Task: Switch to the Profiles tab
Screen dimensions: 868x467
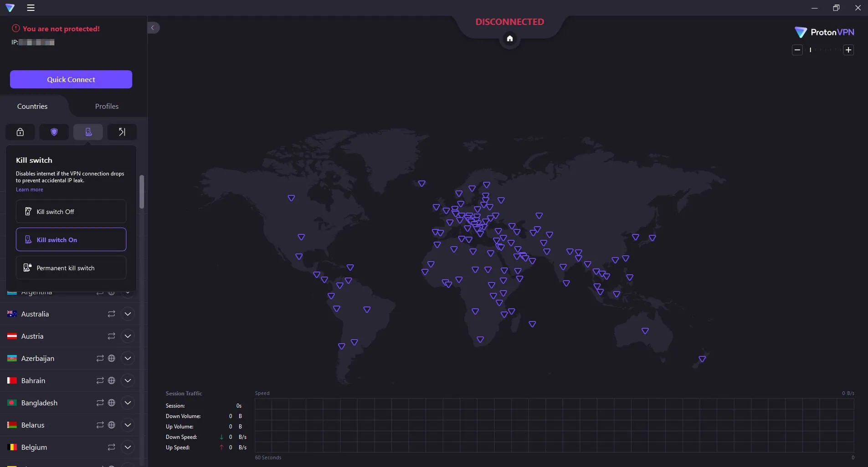Action: pyautogui.click(x=107, y=106)
